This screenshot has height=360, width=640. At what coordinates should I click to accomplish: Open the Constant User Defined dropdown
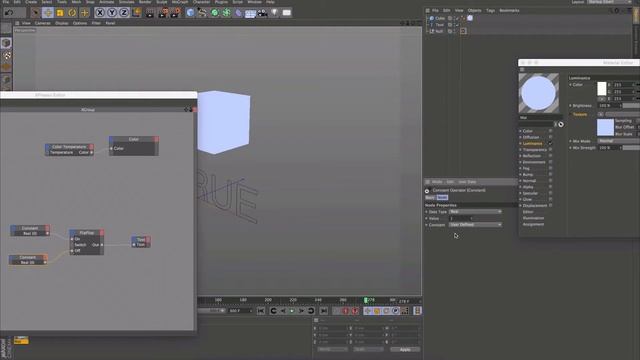pyautogui.click(x=475, y=224)
